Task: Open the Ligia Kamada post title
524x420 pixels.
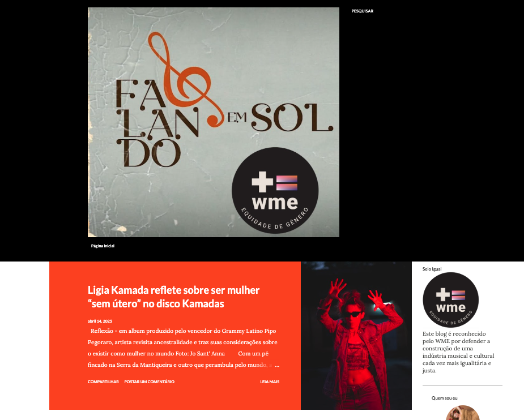Action: point(173,297)
